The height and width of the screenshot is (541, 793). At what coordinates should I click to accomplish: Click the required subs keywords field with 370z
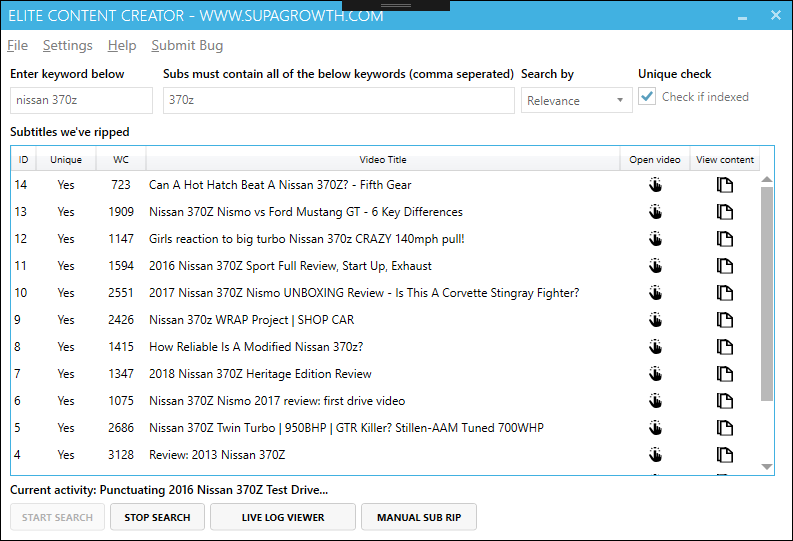pyautogui.click(x=339, y=100)
